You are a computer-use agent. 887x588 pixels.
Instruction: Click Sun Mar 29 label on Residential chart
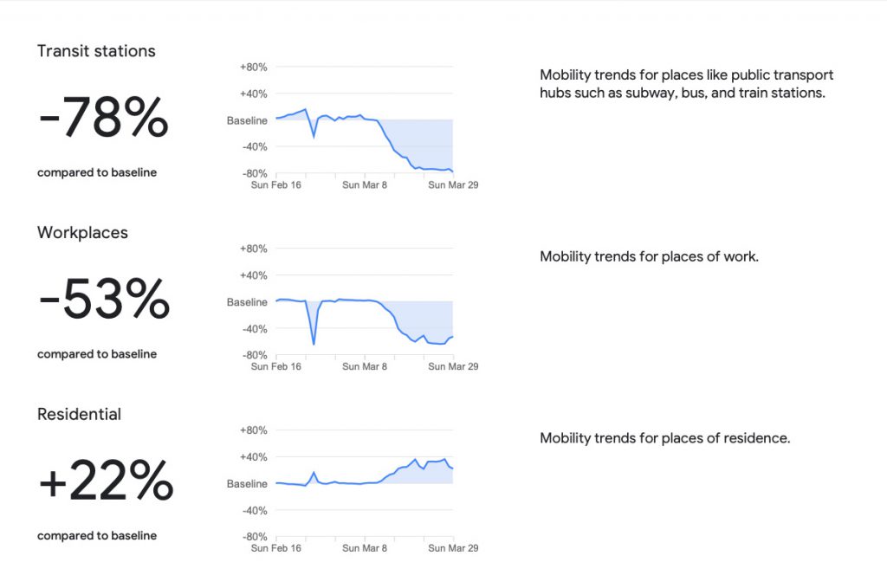click(x=453, y=548)
